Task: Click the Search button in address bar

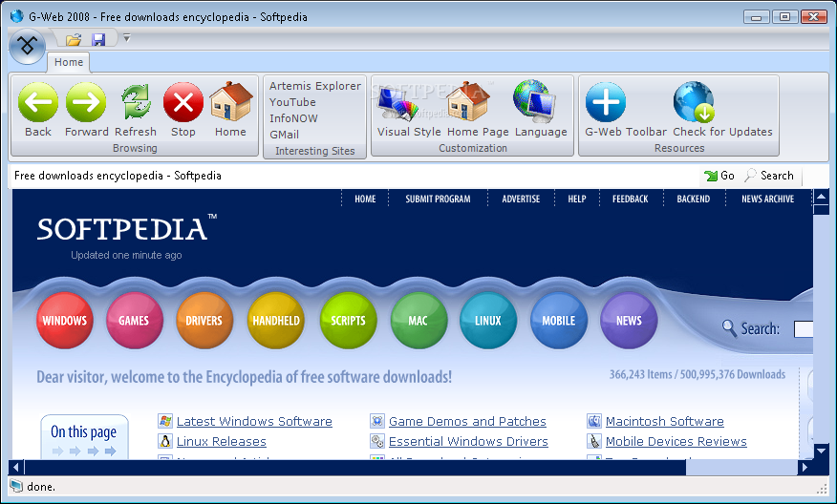Action: coord(769,176)
